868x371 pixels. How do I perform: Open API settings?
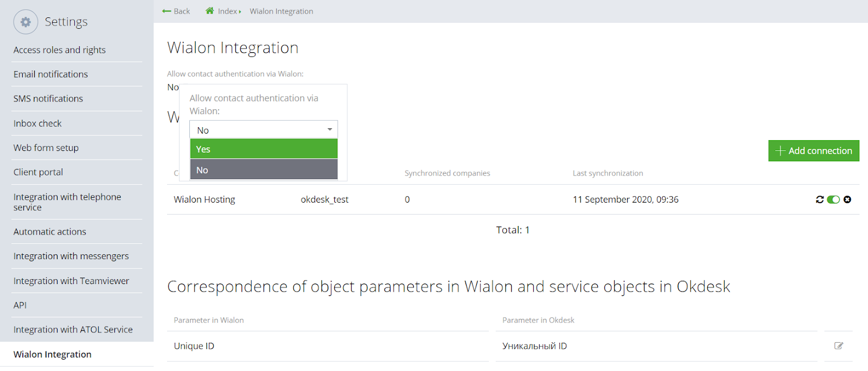[20, 305]
